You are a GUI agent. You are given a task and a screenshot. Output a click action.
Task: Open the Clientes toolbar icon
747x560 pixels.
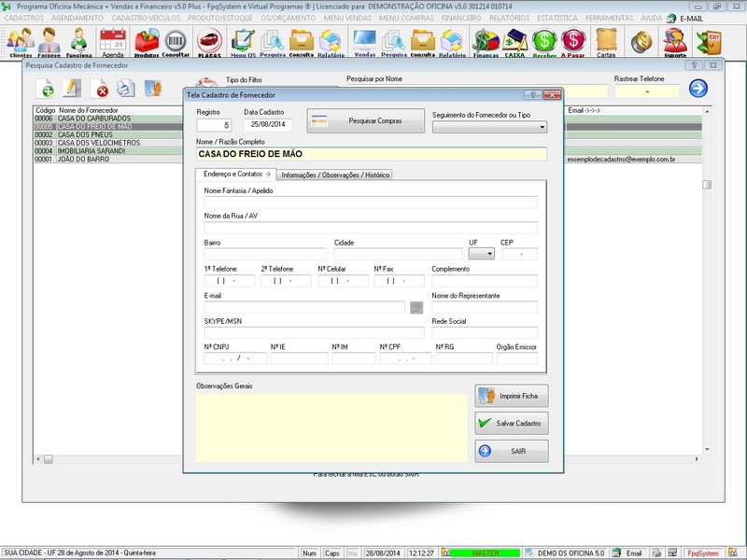point(21,42)
